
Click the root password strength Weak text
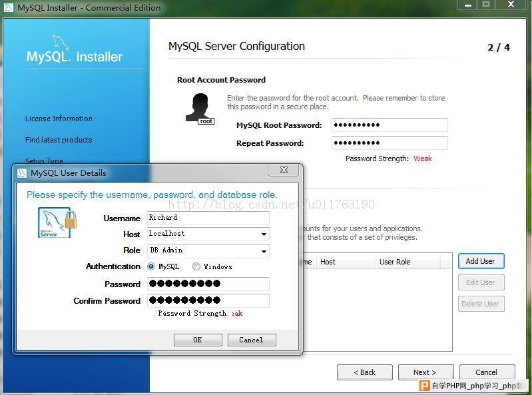[422, 159]
